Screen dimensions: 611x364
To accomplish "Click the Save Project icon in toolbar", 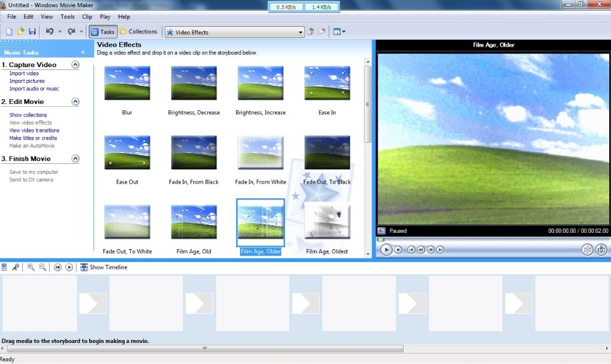I will pos(32,32).
